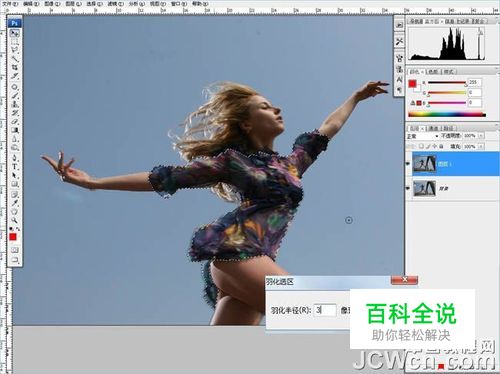The image size is (500, 374).
Task: Click the 羽化半径 feather radius input field
Action: (x=325, y=310)
